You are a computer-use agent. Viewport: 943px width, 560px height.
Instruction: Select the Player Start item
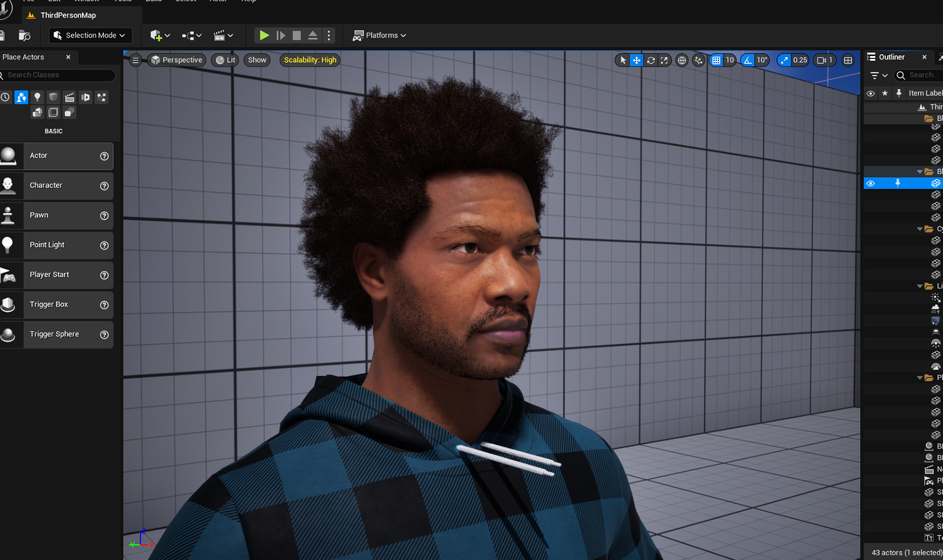click(57, 275)
